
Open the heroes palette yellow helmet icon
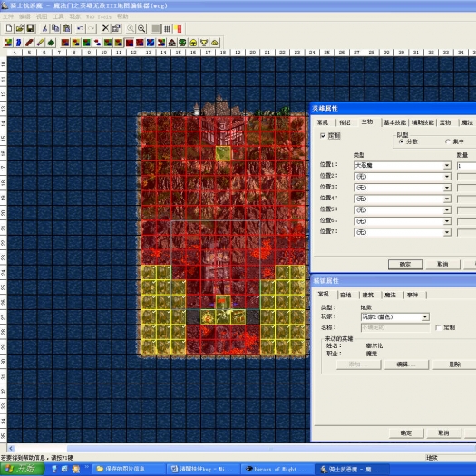point(193,43)
